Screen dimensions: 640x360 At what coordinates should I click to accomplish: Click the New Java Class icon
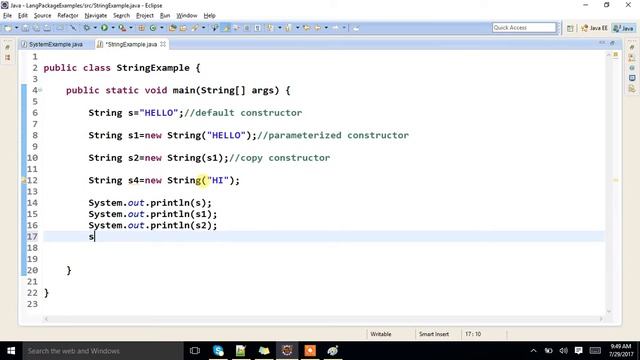[x=153, y=28]
